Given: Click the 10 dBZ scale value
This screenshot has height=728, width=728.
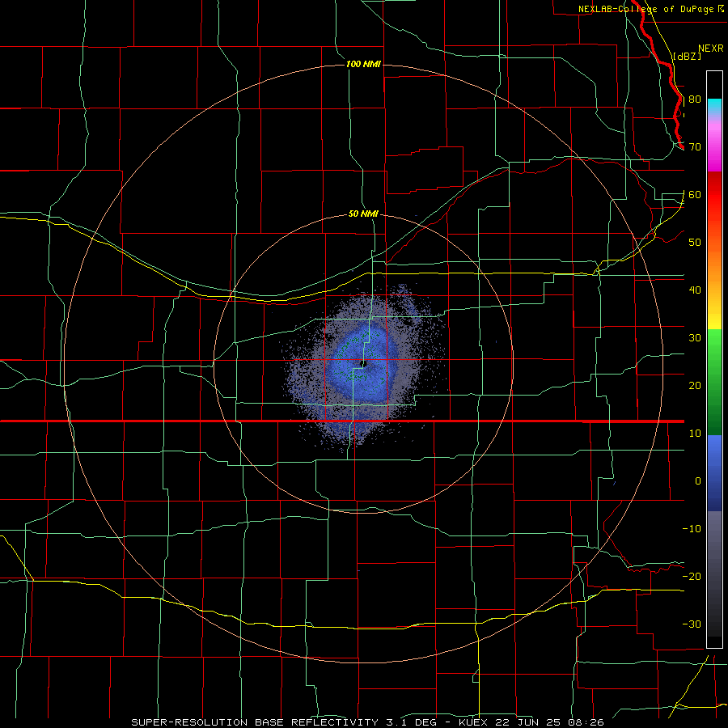Looking at the screenshot, I should click(x=695, y=434).
